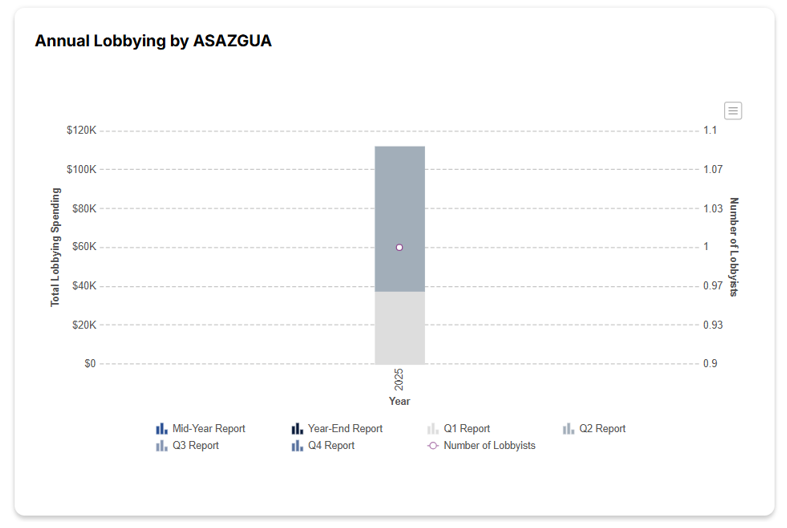Click the Year-End Report legend bar icon

297,429
